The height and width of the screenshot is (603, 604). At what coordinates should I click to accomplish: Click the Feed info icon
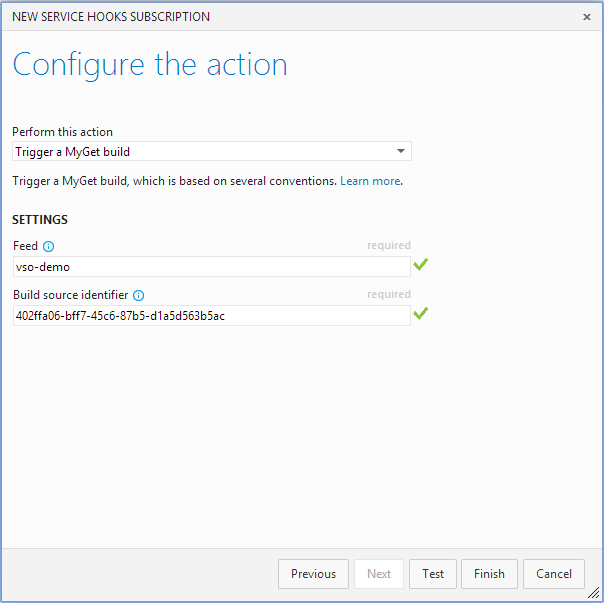coord(48,246)
